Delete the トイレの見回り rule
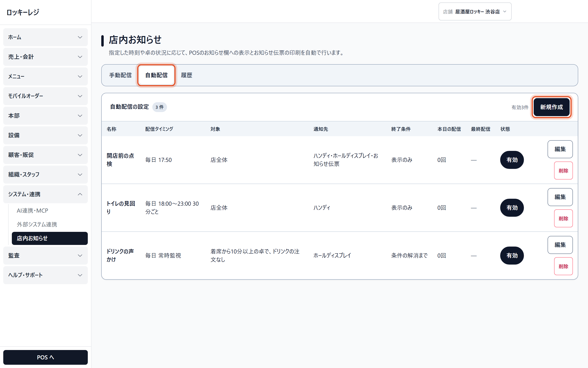This screenshot has width=588, height=368. (x=563, y=219)
